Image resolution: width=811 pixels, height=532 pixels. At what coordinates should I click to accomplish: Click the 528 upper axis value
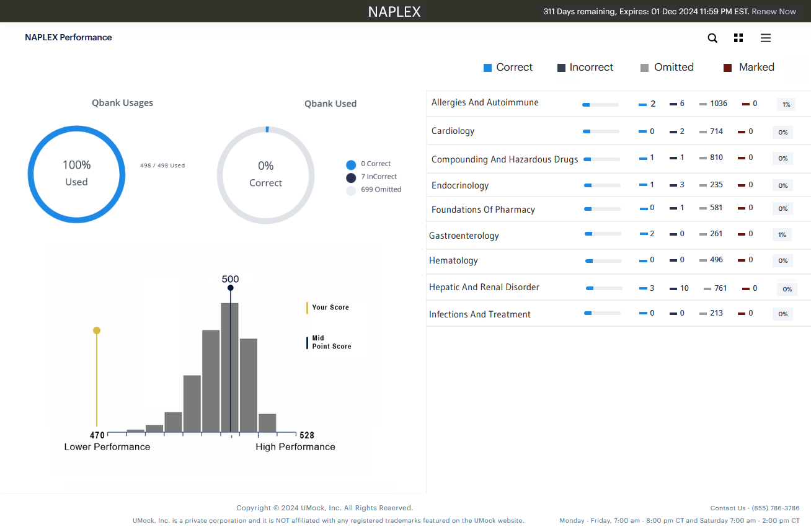click(x=307, y=435)
